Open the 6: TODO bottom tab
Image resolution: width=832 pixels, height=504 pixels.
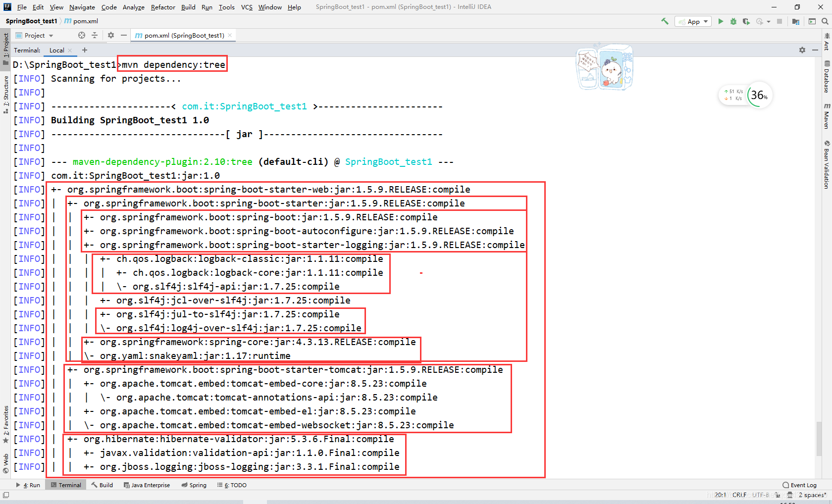pyautogui.click(x=232, y=485)
